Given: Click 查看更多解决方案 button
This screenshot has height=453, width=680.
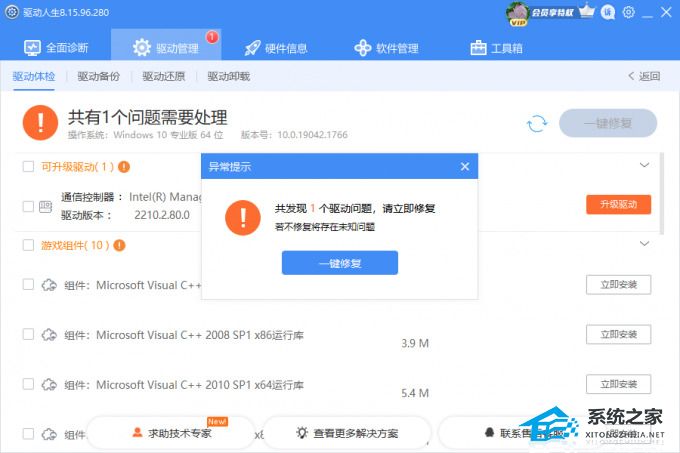Looking at the screenshot, I should pos(347,433).
